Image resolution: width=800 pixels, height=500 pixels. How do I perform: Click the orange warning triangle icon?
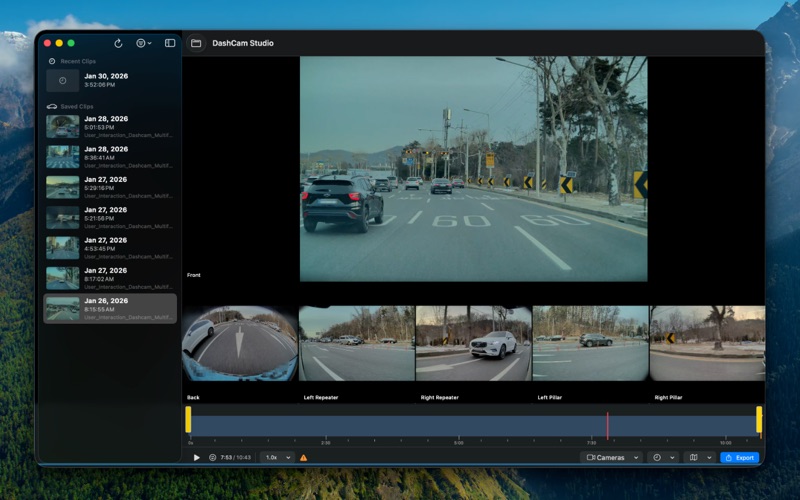[304, 458]
